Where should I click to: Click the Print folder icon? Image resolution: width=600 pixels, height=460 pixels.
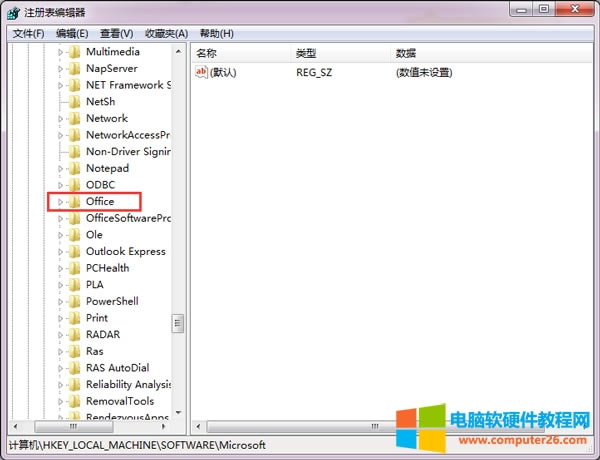pyautogui.click(x=75, y=318)
